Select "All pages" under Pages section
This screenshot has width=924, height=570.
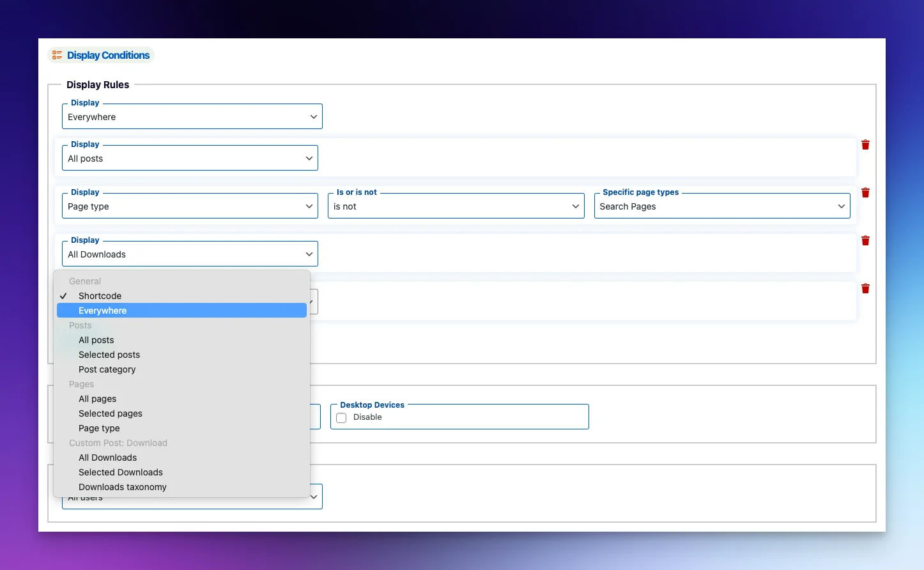(x=97, y=399)
